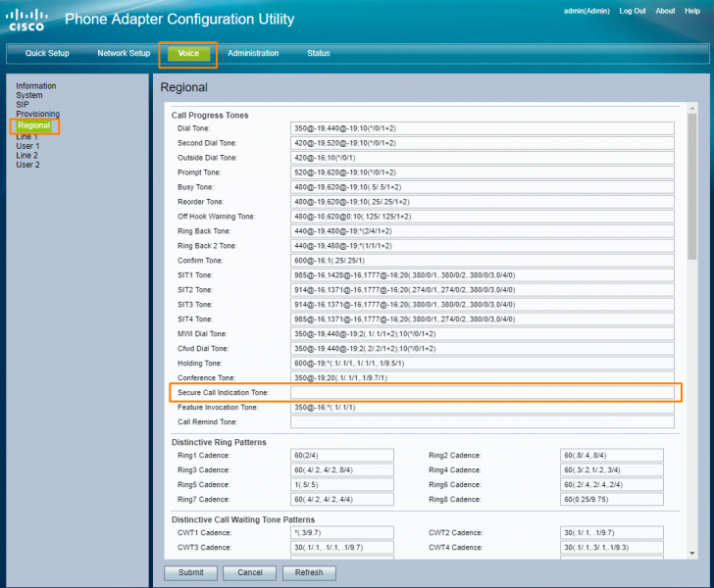
Task: Select Regional in the sidebar
Action: click(34, 125)
